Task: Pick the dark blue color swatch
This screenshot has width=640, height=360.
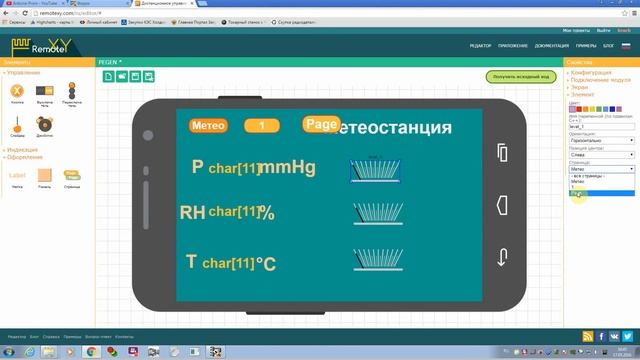Action: (612, 109)
